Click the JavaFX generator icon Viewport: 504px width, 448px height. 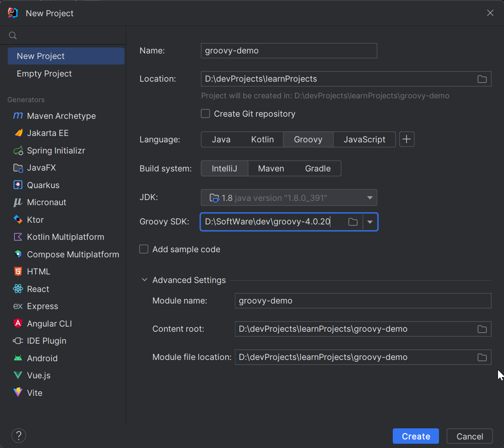(x=18, y=168)
